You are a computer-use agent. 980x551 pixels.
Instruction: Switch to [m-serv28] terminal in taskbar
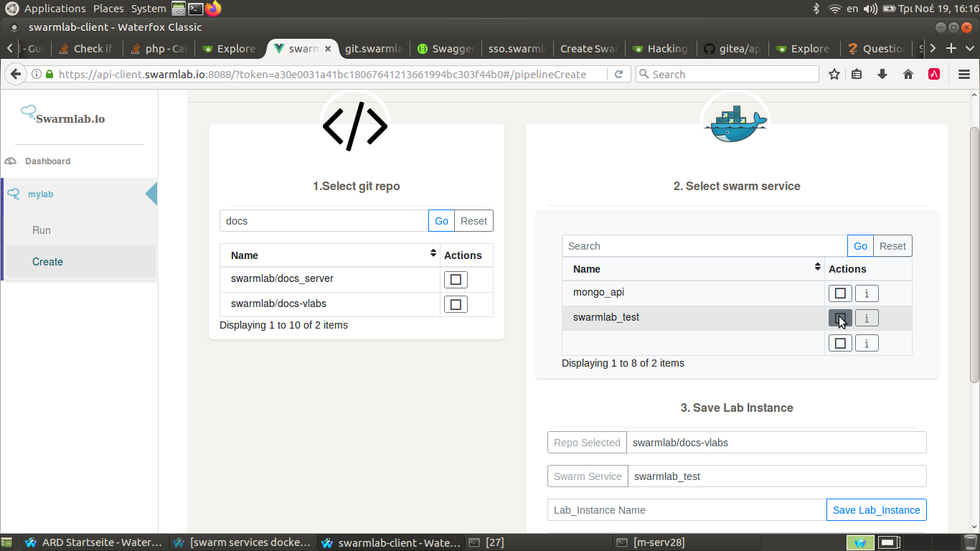coord(687,542)
